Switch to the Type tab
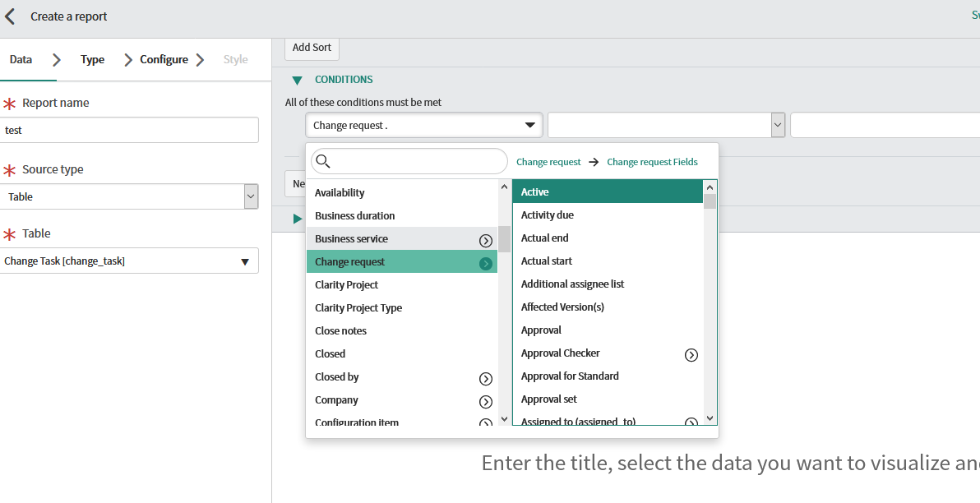Screen dimensions: 980x503 pyautogui.click(x=92, y=59)
